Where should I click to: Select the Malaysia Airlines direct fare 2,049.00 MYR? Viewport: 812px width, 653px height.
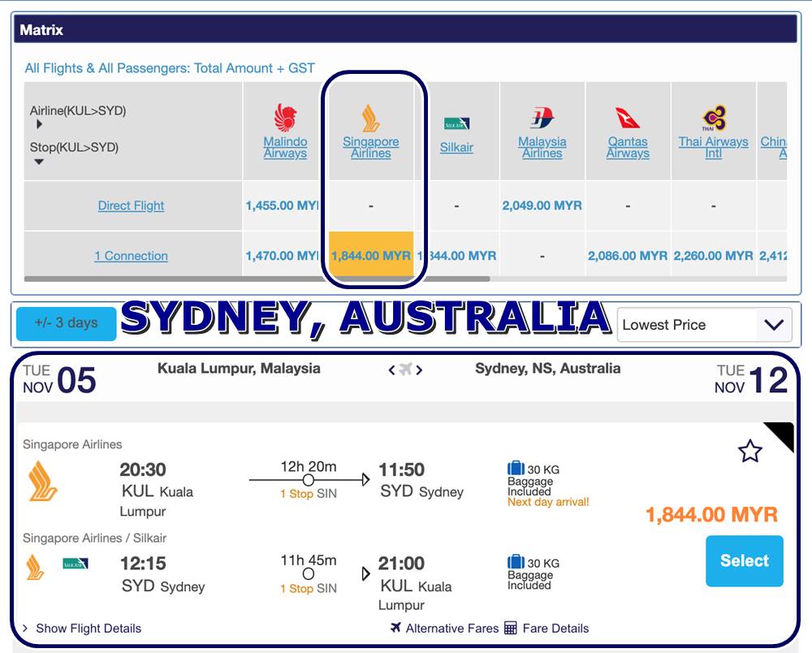542,205
